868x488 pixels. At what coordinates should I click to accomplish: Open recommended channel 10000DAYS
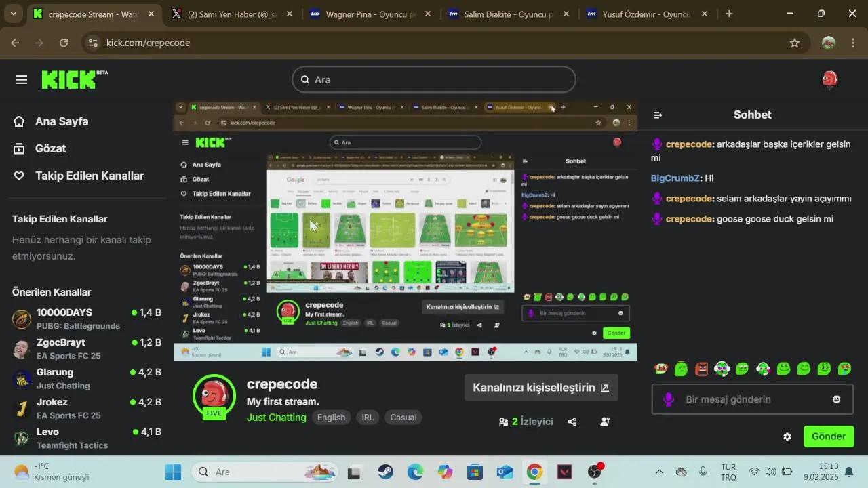87,319
